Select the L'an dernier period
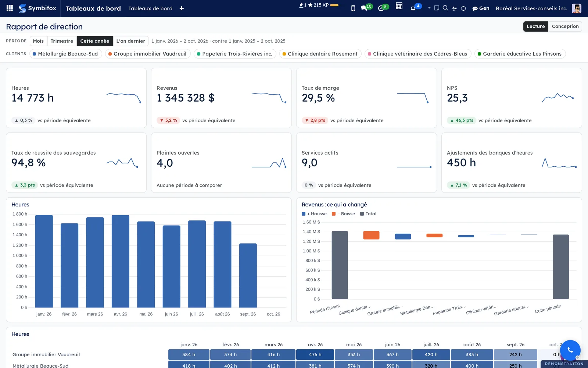The height and width of the screenshot is (368, 588). (x=131, y=41)
